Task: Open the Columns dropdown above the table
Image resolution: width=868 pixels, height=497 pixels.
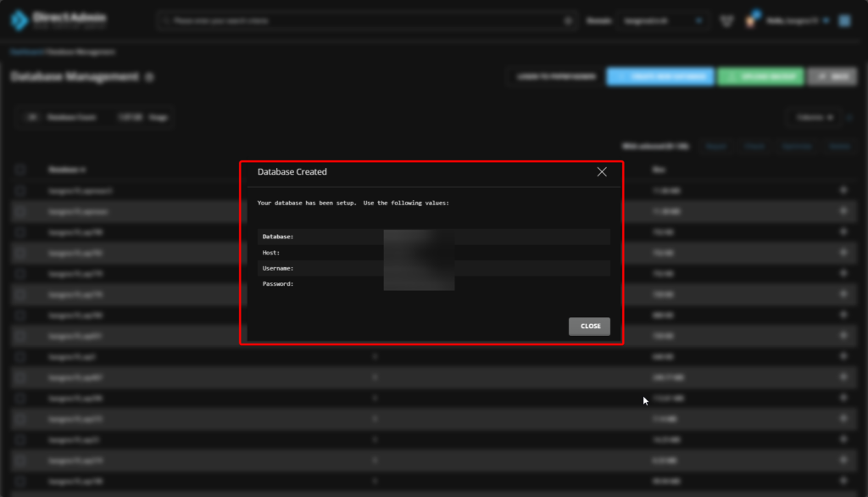Action: click(x=815, y=118)
